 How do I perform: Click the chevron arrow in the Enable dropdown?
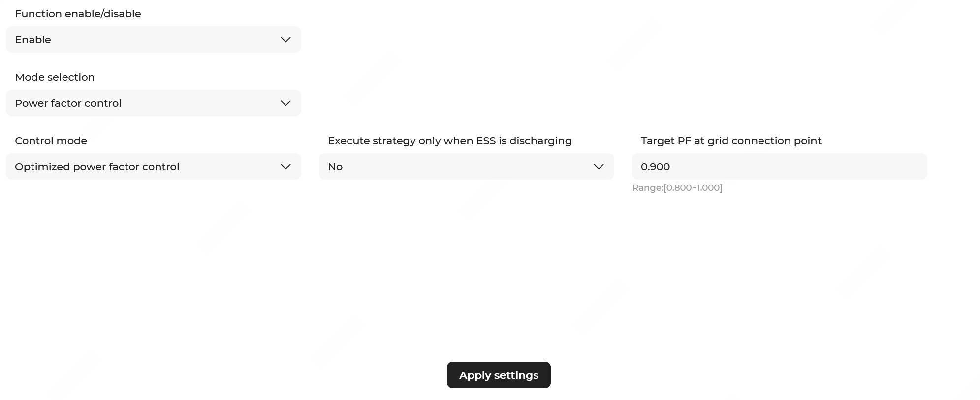tap(285, 40)
